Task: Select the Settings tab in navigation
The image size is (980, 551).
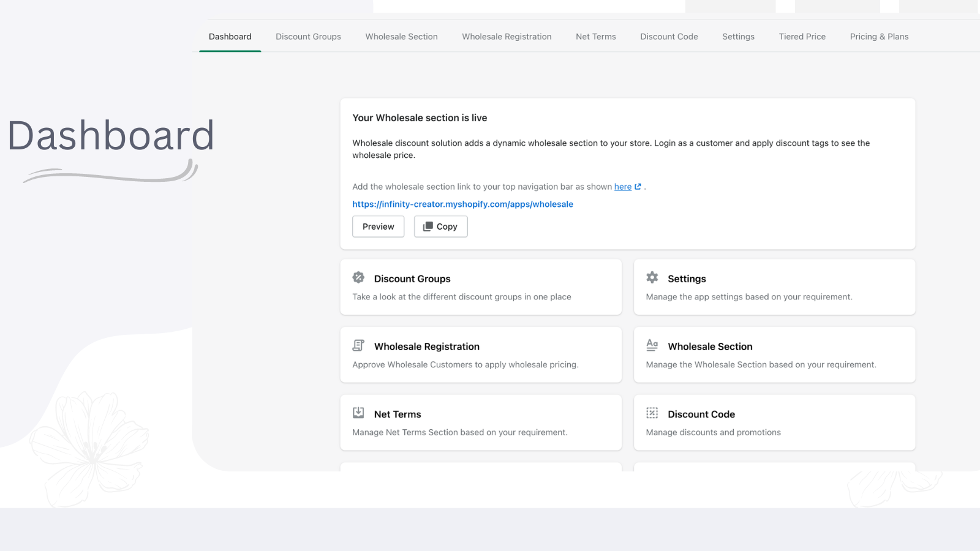Action: coord(738,37)
